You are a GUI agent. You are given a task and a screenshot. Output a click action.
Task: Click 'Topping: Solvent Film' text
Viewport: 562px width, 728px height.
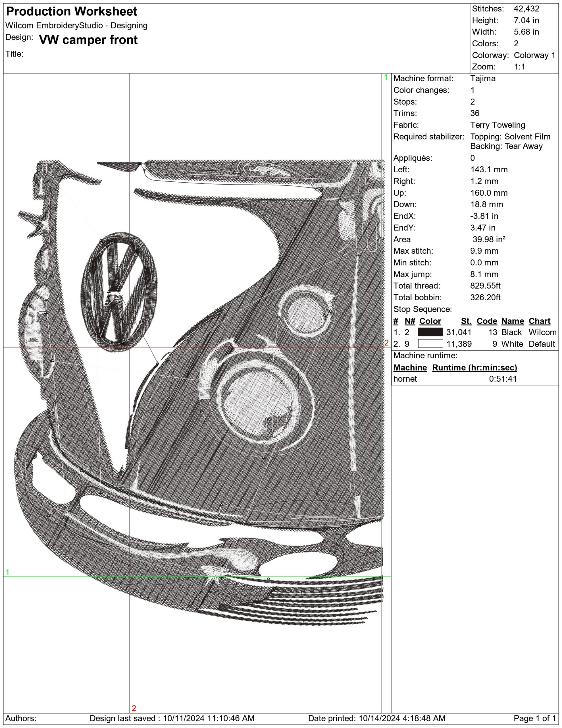coord(510,137)
